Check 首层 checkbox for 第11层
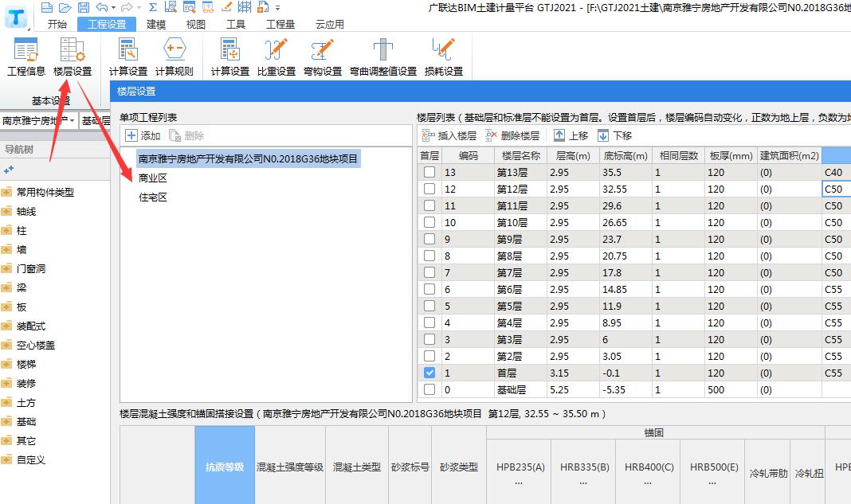This screenshot has height=504, width=851. [x=429, y=205]
